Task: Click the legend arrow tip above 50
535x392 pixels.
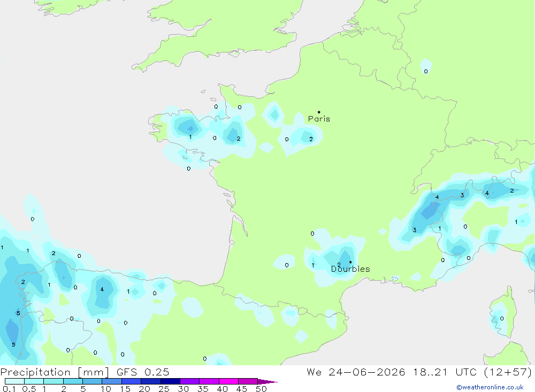Action: click(268, 381)
